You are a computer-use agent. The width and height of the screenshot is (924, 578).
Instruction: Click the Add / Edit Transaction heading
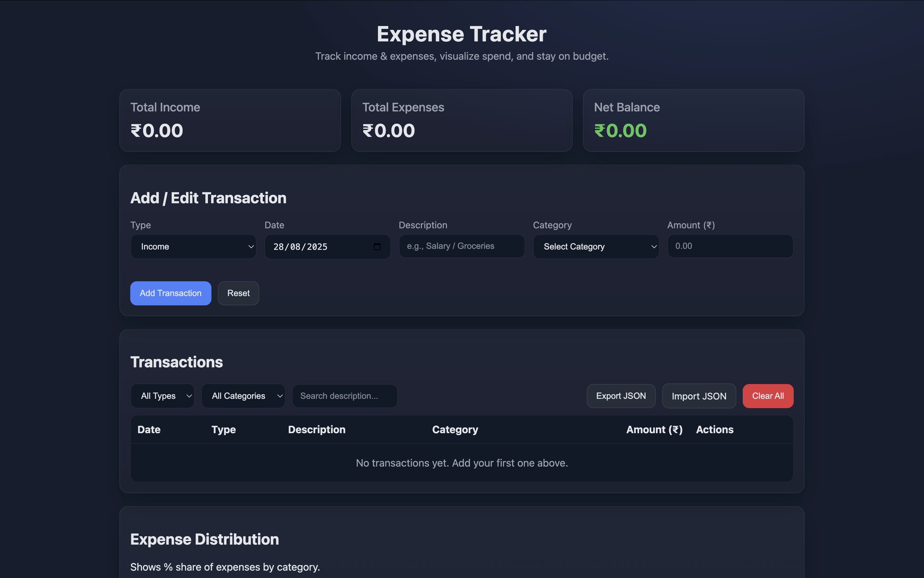pos(209,198)
